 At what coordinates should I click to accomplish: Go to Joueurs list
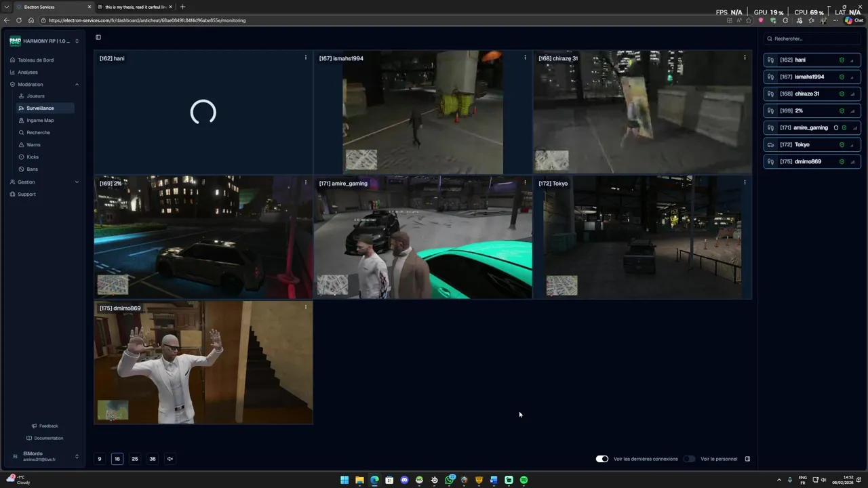click(x=35, y=96)
